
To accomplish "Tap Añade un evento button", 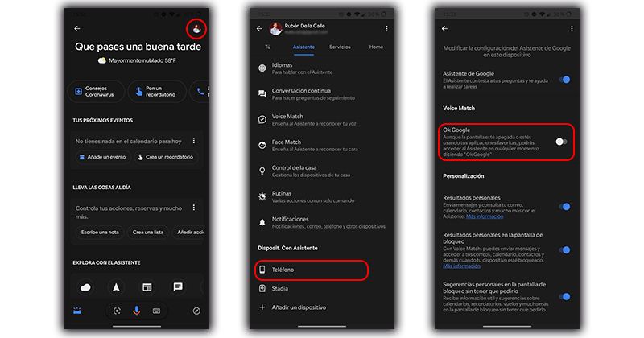I will pos(103,157).
